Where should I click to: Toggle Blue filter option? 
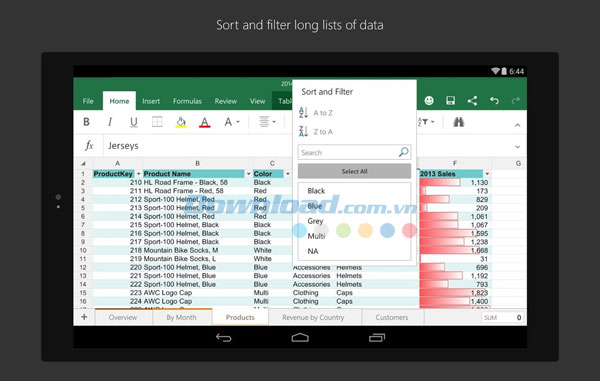pyautogui.click(x=315, y=206)
